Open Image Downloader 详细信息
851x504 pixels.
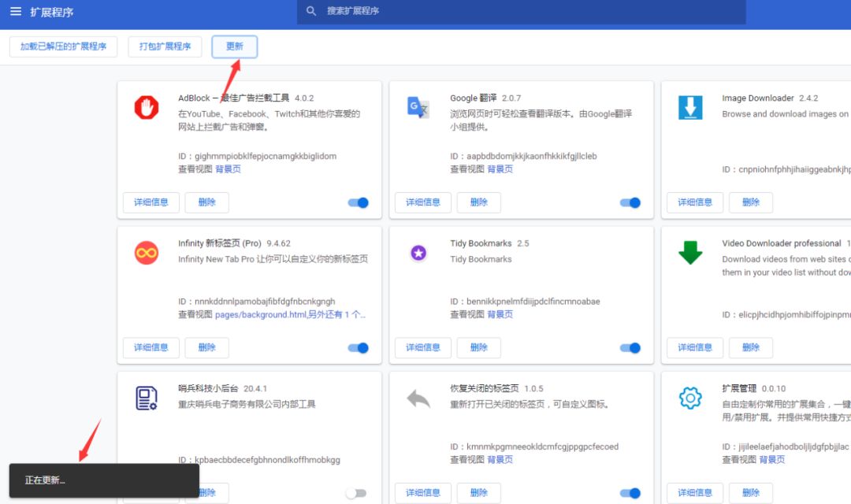pyautogui.click(x=695, y=202)
